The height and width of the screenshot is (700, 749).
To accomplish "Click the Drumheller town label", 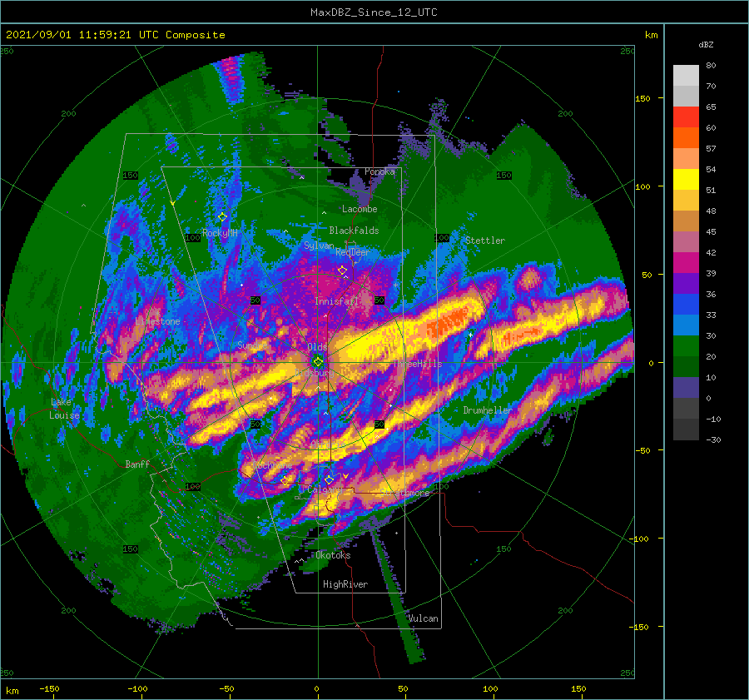I will [x=488, y=410].
